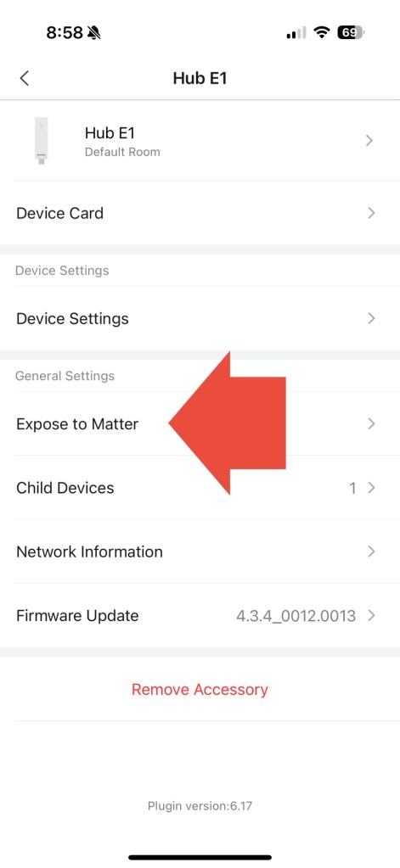The height and width of the screenshot is (868, 400).
Task: Open Network Information page
Action: coord(200,552)
